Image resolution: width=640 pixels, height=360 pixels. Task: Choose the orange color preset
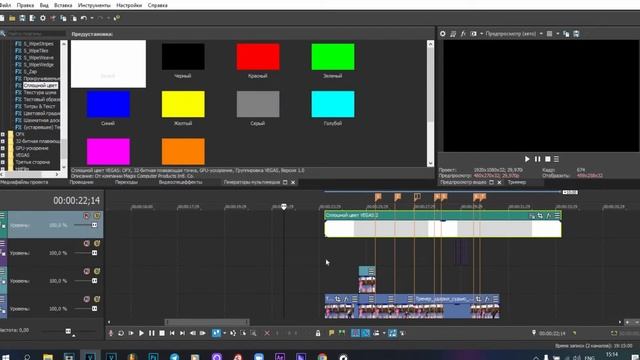183,151
